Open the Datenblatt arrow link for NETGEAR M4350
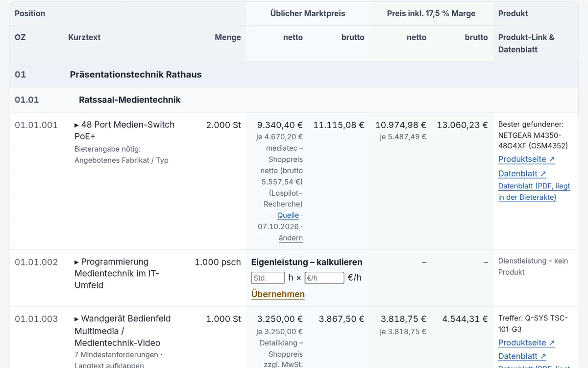 point(522,173)
